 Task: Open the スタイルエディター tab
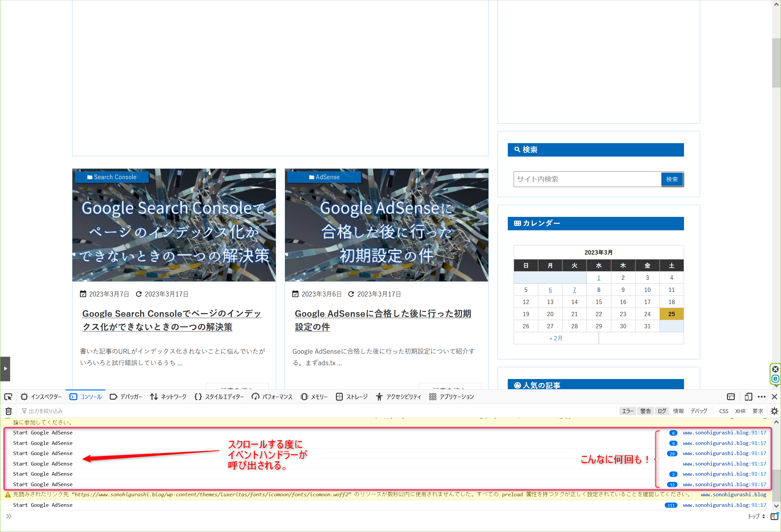[x=219, y=397]
